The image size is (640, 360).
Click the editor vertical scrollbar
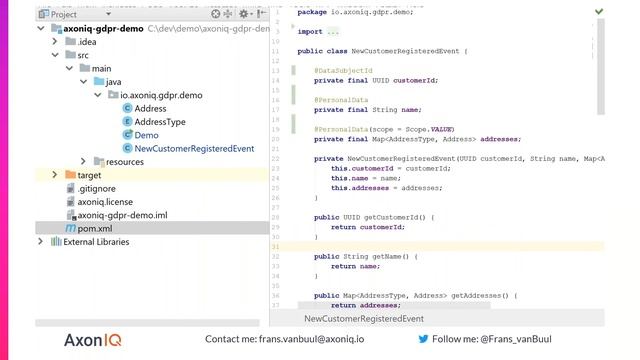click(600, 67)
